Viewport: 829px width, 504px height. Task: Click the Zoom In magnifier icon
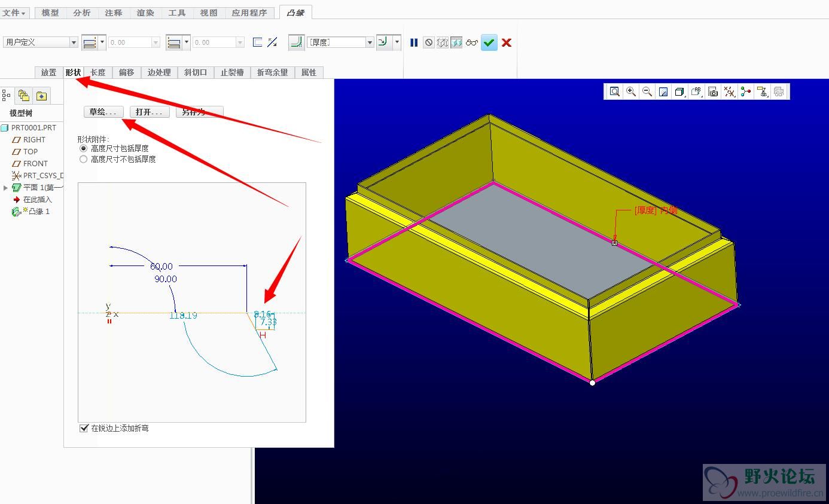click(630, 91)
